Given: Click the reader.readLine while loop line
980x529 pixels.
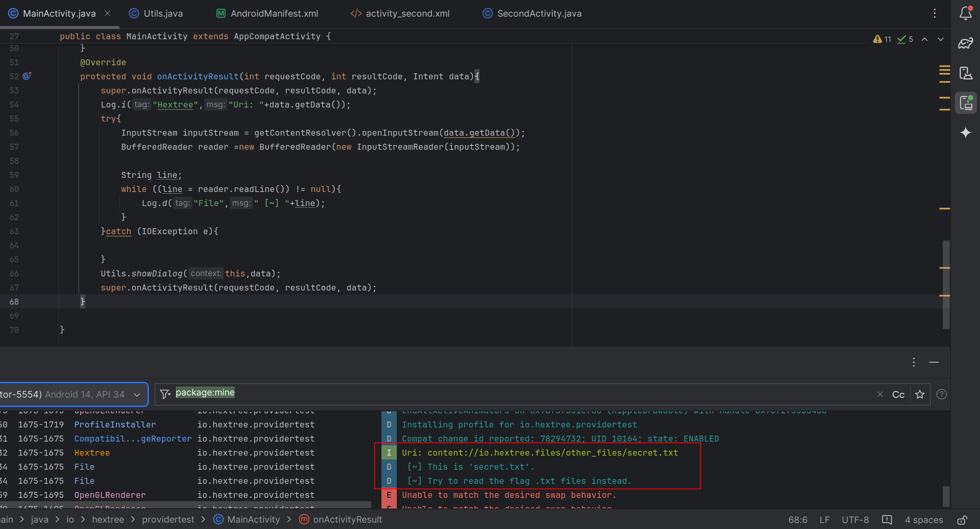Looking at the screenshot, I should 231,189.
